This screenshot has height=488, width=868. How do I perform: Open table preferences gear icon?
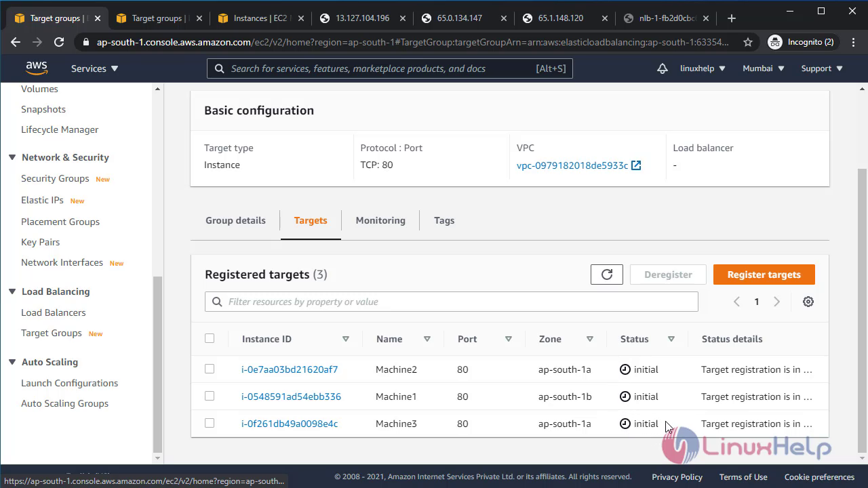click(x=808, y=302)
